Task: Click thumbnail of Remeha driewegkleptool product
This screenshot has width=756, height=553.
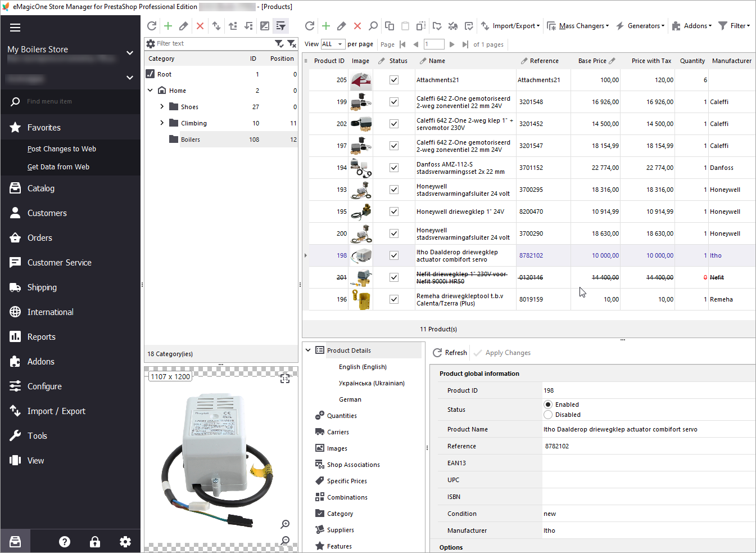Action: [x=361, y=299]
